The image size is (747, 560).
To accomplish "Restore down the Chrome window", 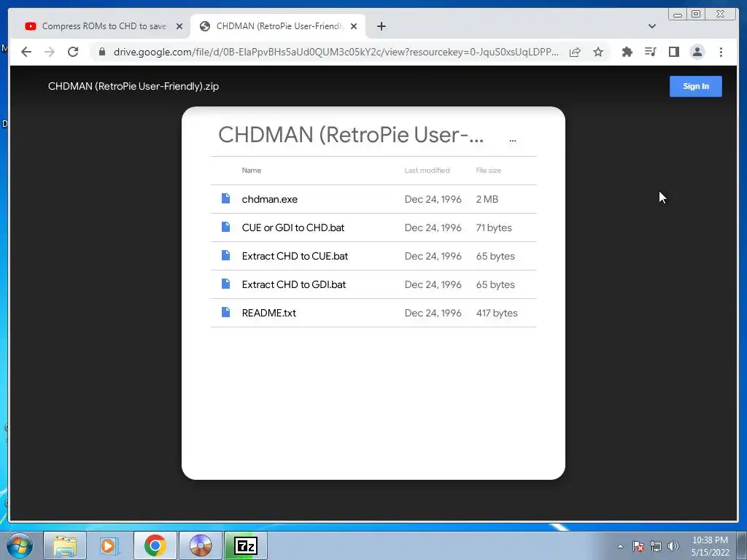I will point(695,15).
